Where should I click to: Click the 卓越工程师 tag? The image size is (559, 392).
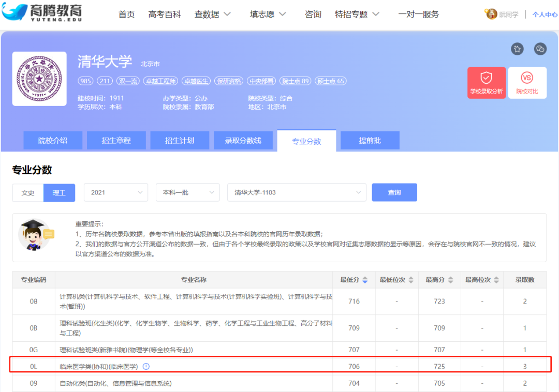pyautogui.click(x=161, y=81)
